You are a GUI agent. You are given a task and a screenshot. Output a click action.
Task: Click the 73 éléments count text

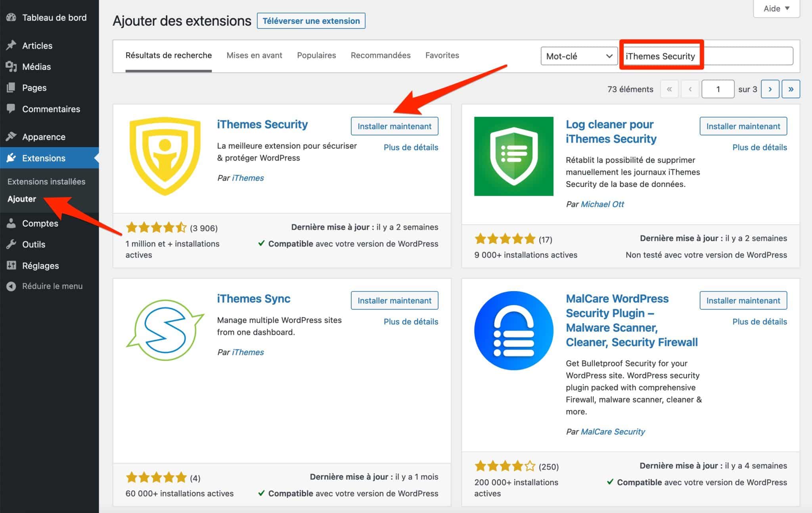tap(630, 89)
